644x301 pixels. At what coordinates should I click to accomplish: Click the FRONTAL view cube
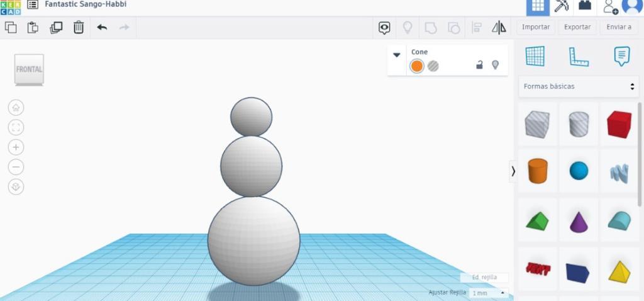pyautogui.click(x=29, y=69)
